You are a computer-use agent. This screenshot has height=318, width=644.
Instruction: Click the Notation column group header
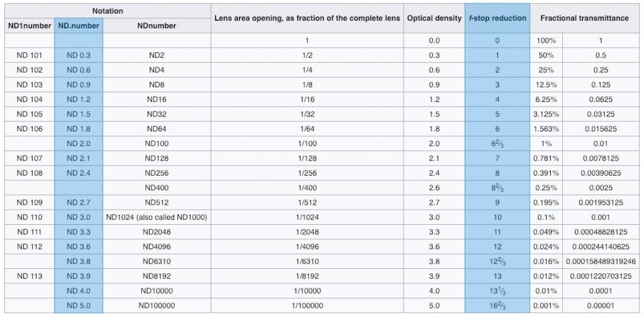(x=108, y=11)
